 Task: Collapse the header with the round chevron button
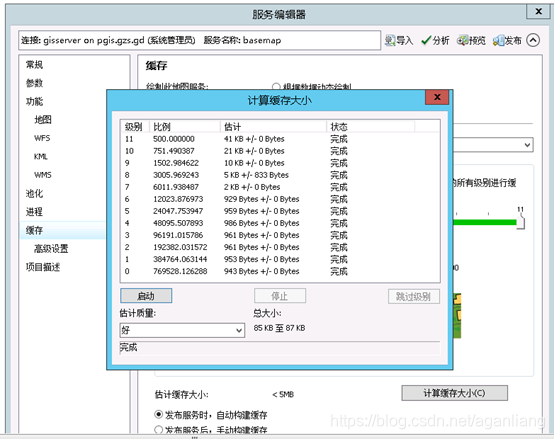[x=533, y=40]
